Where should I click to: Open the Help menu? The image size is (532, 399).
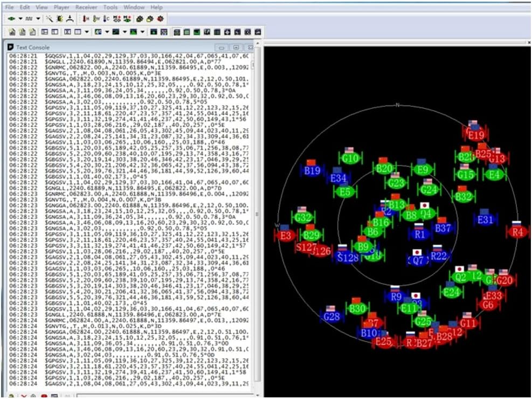(156, 7)
